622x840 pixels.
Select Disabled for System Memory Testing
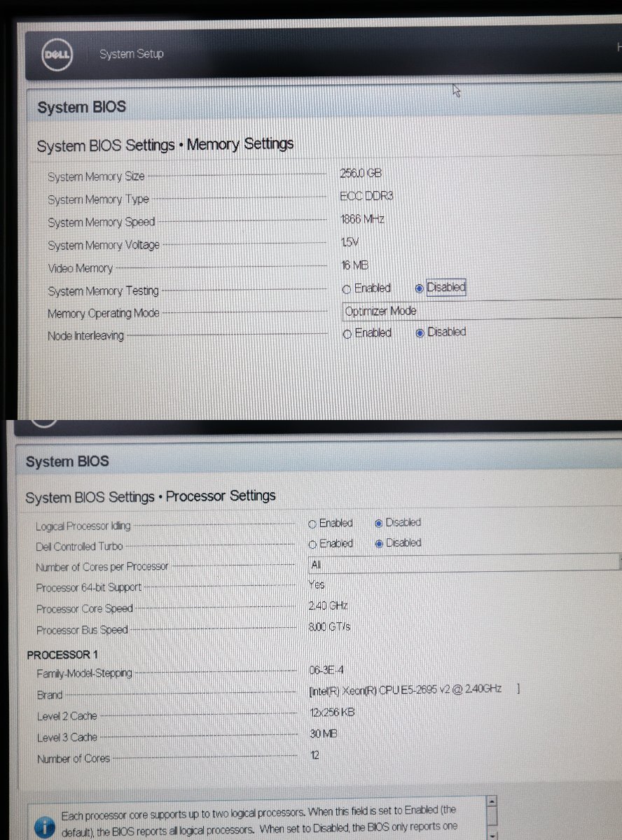[419, 288]
